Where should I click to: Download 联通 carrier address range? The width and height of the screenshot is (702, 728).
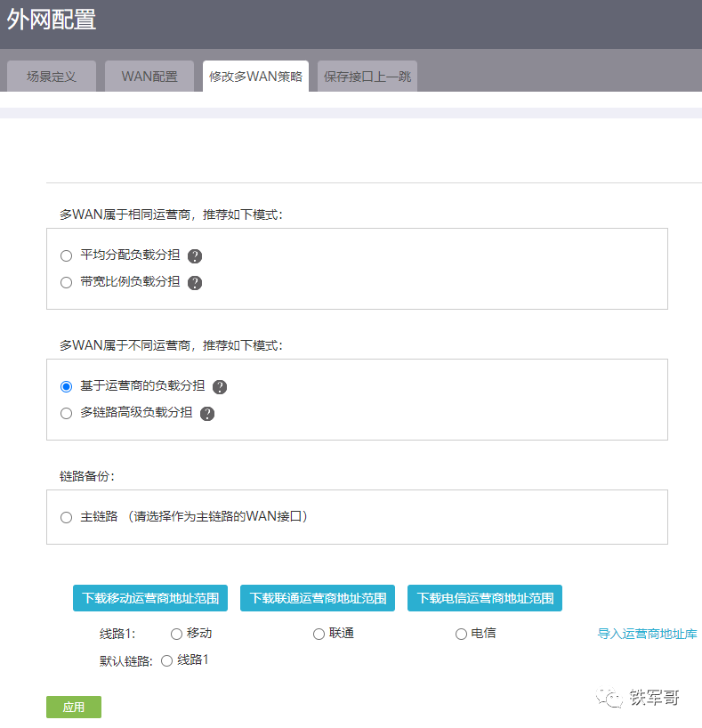point(318,598)
